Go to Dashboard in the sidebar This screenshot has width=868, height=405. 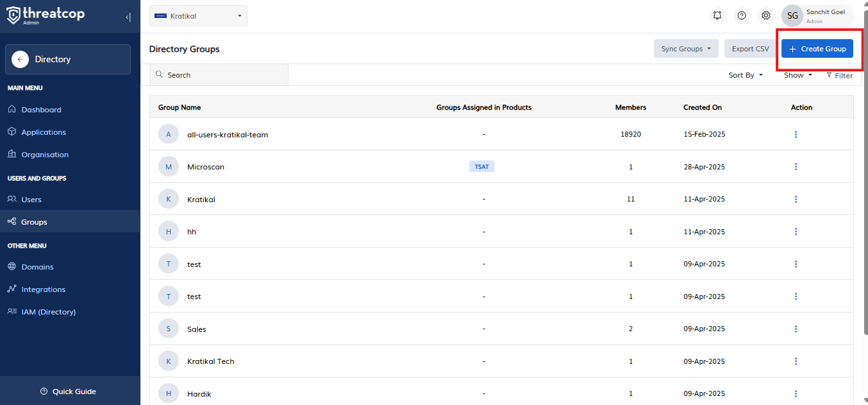(41, 110)
